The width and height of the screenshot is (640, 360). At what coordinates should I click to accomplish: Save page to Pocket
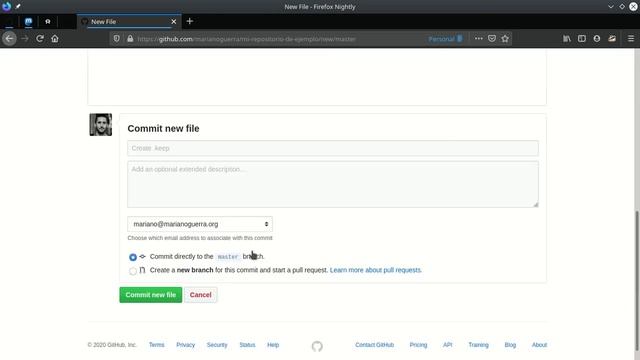click(492, 39)
